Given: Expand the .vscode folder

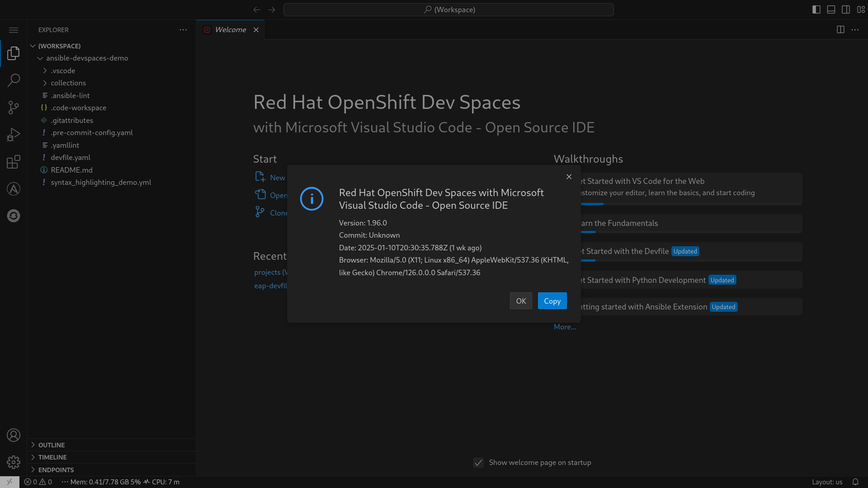Looking at the screenshot, I should [63, 70].
